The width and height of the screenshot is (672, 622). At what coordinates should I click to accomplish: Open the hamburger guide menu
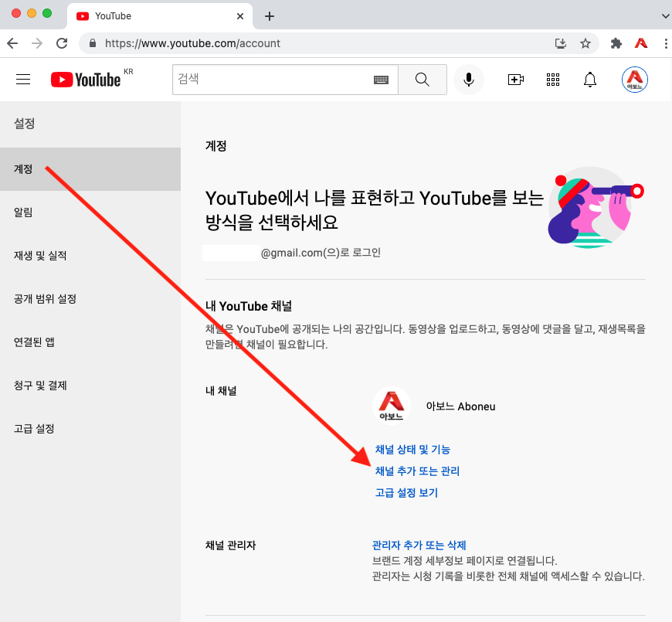point(23,80)
